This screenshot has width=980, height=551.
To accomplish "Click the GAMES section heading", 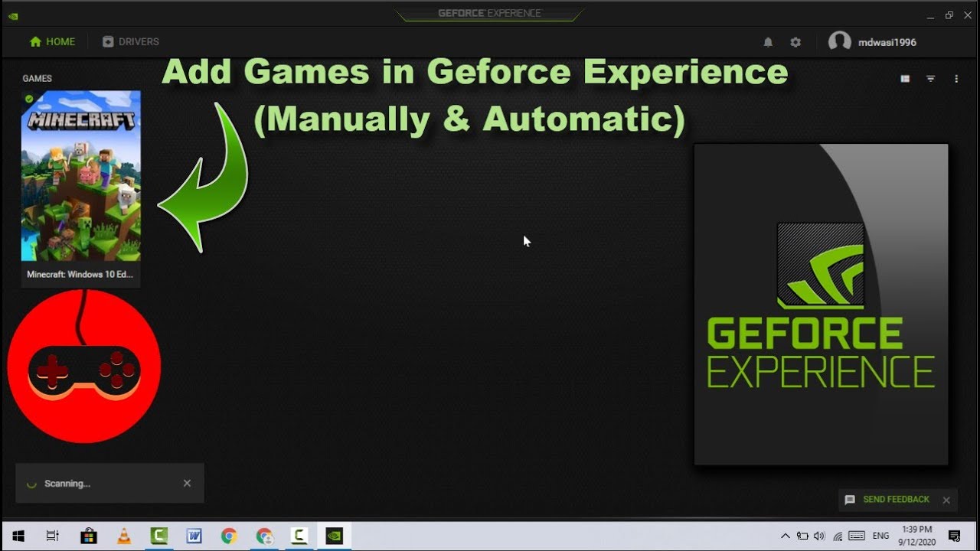I will [x=37, y=78].
